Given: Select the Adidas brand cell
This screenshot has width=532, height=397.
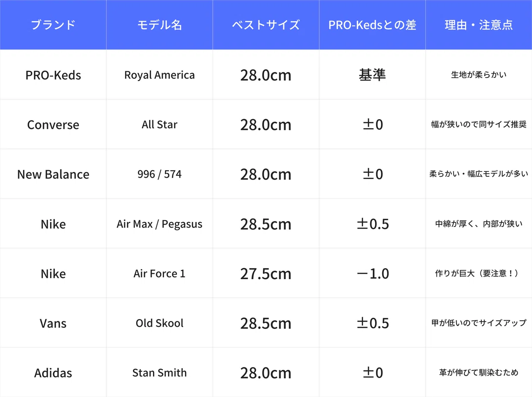Looking at the screenshot, I should [53, 373].
